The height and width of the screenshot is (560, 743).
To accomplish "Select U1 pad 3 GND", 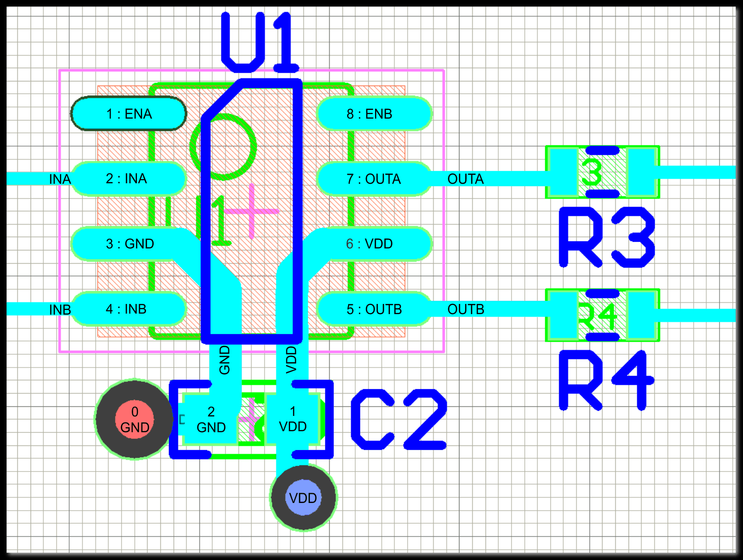I will (127, 244).
